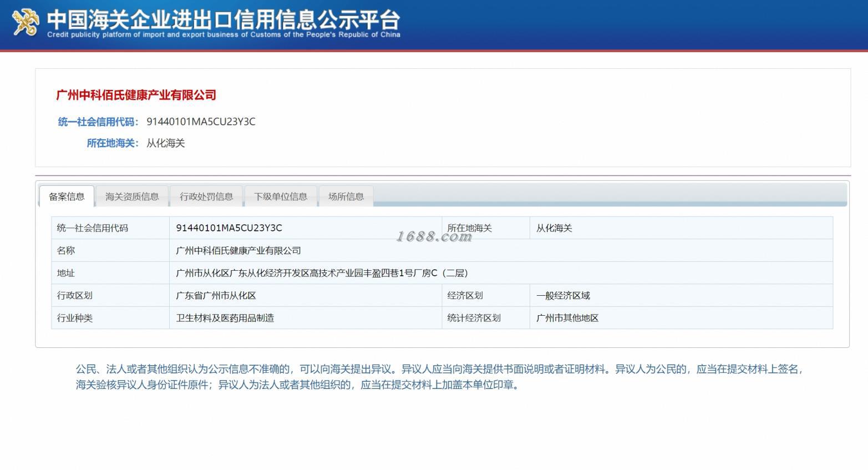Click the English subtitle under the platform title
This screenshot has width=868, height=470.
224,34
